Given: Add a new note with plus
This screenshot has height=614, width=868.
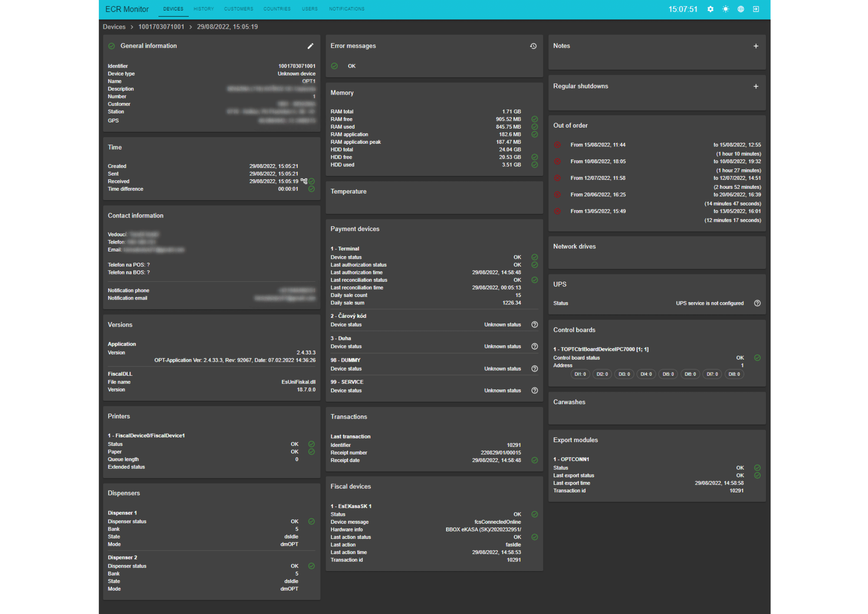Looking at the screenshot, I should tap(756, 46).
